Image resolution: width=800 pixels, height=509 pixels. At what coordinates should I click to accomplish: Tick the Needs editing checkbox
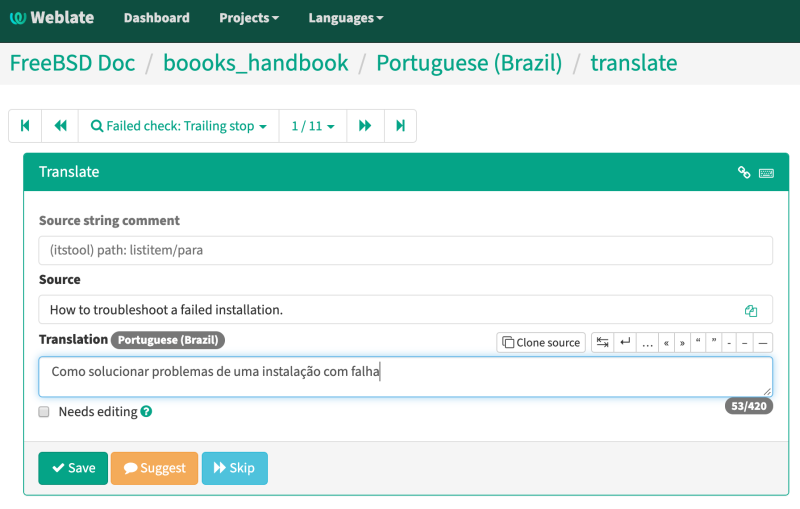(x=44, y=412)
